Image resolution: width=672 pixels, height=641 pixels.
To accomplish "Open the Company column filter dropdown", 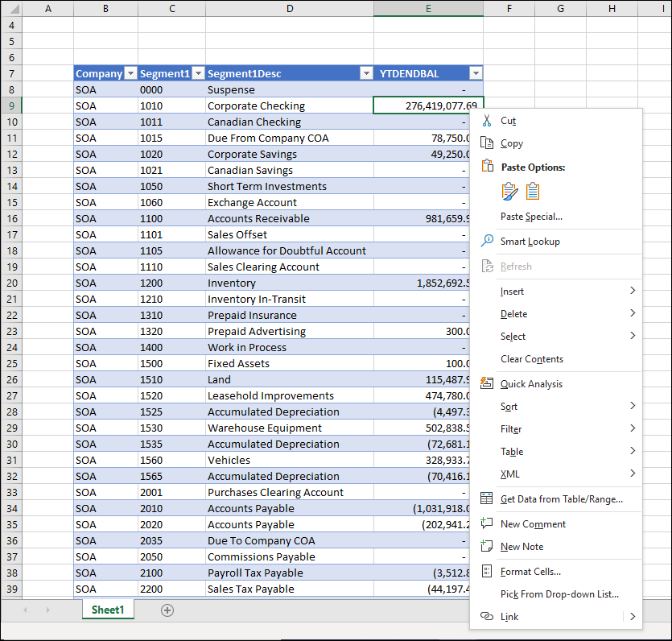I will [x=130, y=73].
